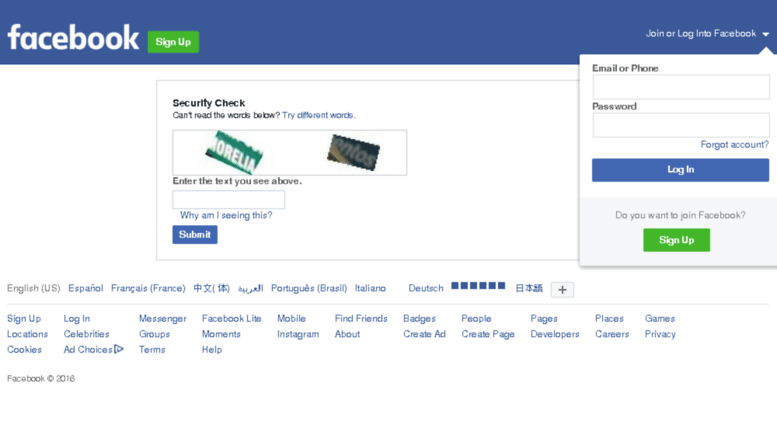Focus the captcha text input box
777x423 pixels.
(x=228, y=200)
